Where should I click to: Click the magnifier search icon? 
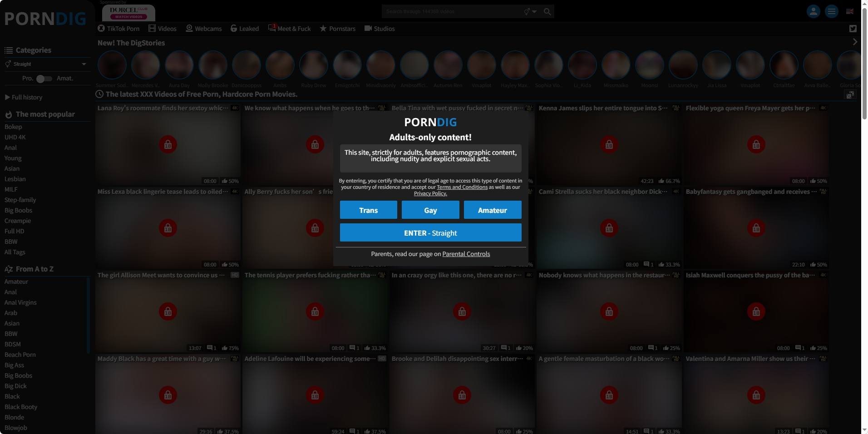coord(547,12)
